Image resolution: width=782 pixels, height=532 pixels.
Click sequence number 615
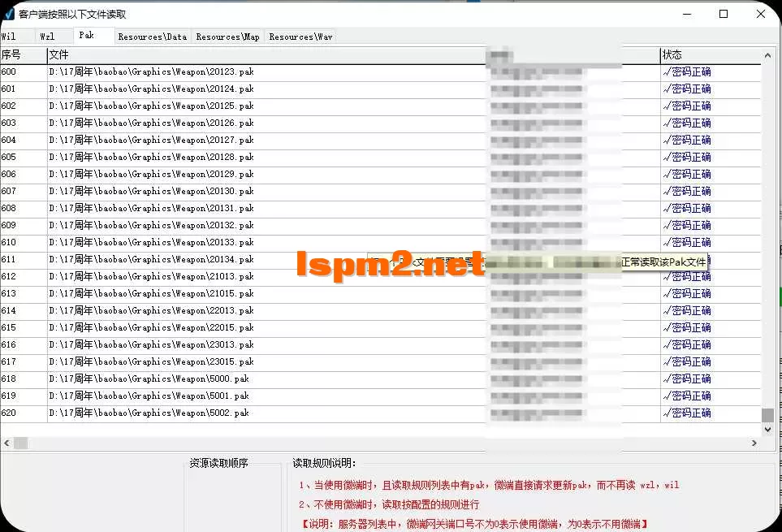pos(8,327)
